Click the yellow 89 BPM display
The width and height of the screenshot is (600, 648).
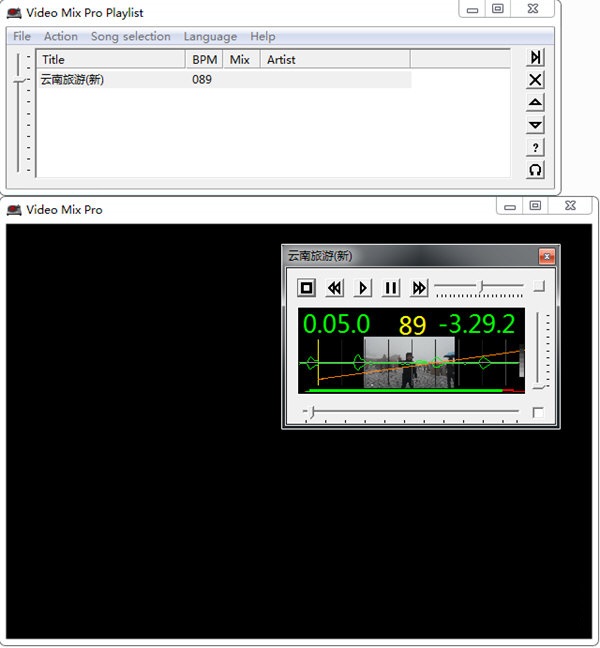pyautogui.click(x=412, y=325)
